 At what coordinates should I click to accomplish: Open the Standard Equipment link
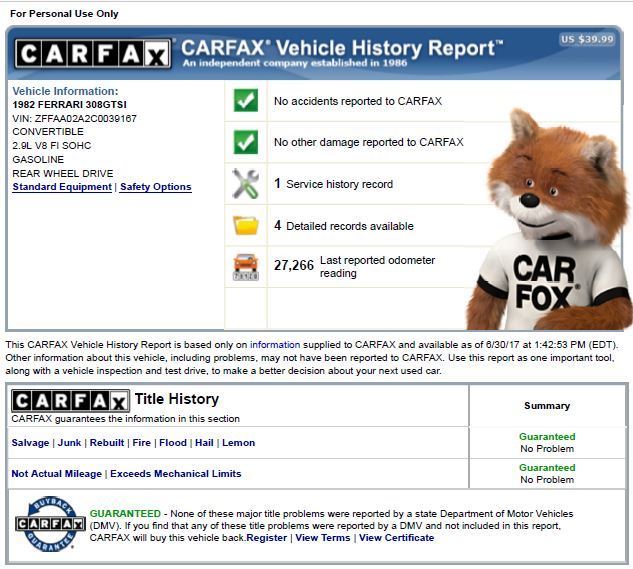[x=62, y=187]
